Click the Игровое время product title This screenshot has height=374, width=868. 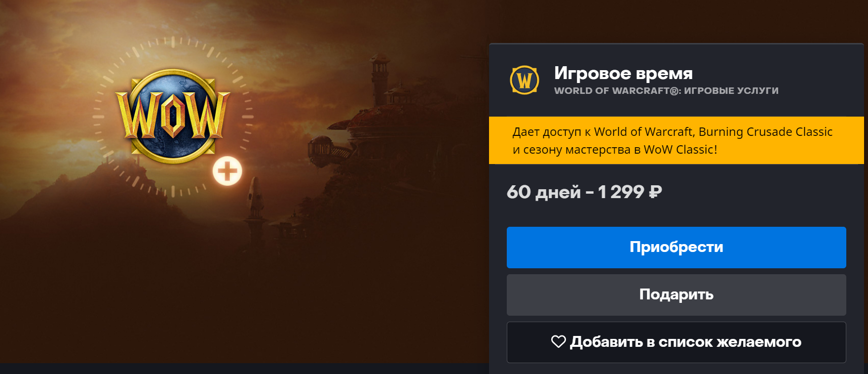click(x=623, y=73)
